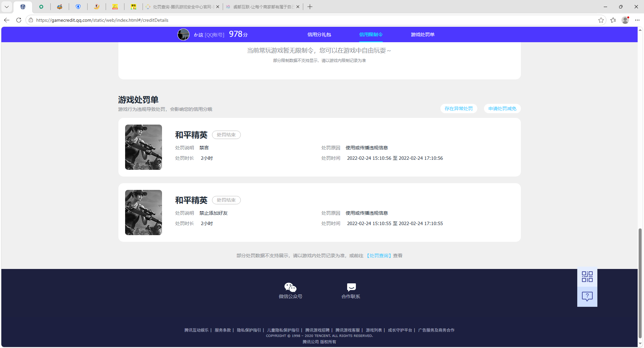The height and width of the screenshot is (348, 644).
Task: Open 隐私保护指引 footer link
Action: point(249,330)
